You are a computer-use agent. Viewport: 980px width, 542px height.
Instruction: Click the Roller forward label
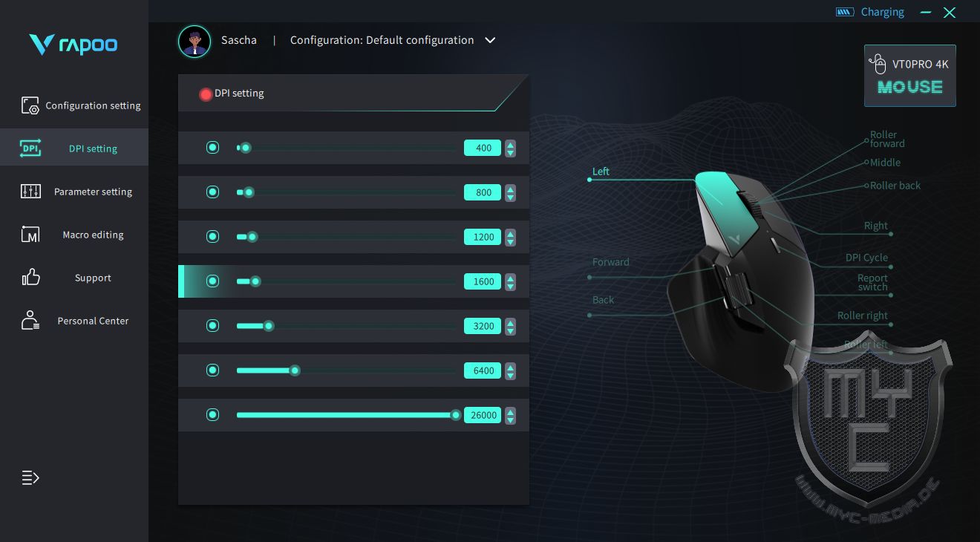pos(887,139)
